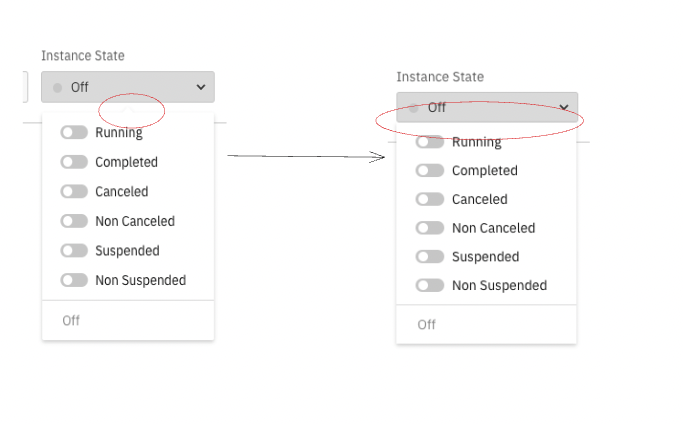Toggle Non Suspended in the left list

tap(74, 280)
